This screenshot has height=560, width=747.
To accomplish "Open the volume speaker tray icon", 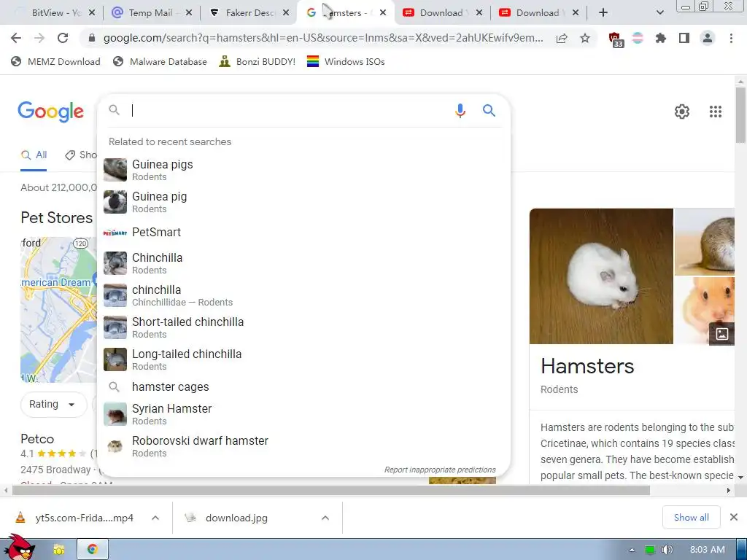I will pos(667,550).
